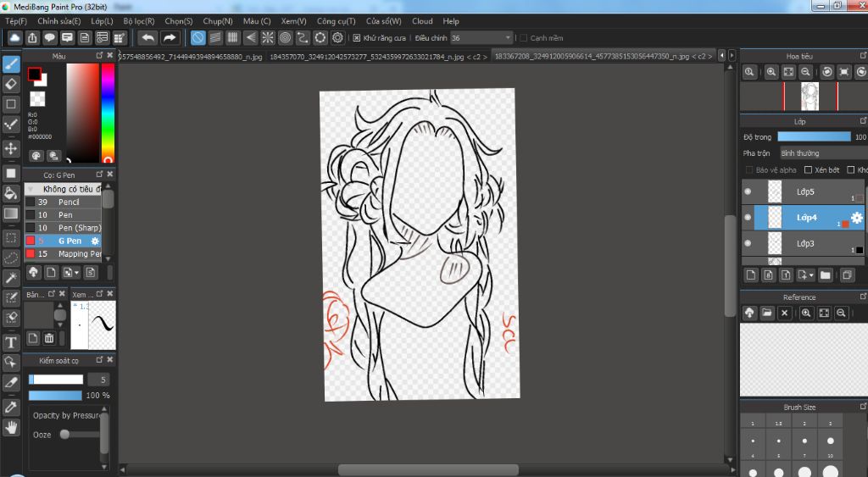Toggle the Canh mềm checkbox
This screenshot has width=868, height=477.
click(x=523, y=37)
